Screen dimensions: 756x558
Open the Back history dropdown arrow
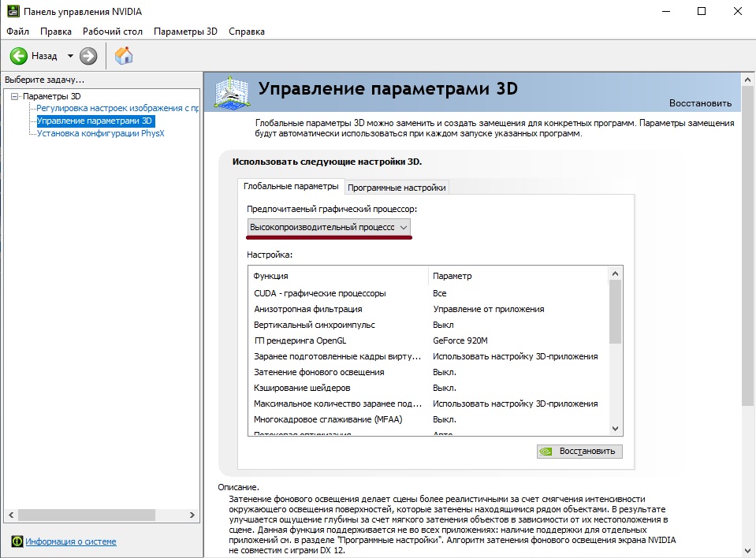(x=70, y=56)
